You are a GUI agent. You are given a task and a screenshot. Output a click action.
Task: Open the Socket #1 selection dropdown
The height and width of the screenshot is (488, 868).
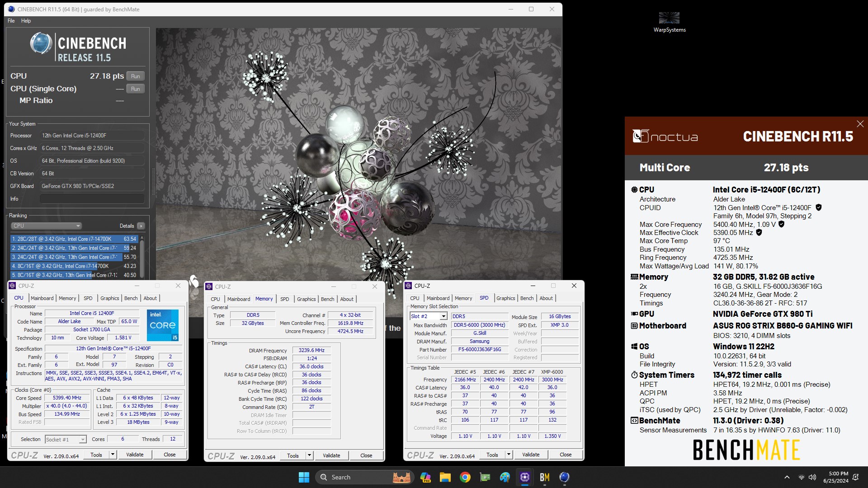point(66,439)
